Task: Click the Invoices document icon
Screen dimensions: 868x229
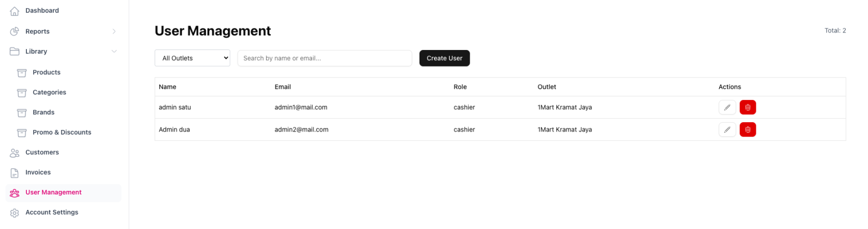Action: point(14,173)
